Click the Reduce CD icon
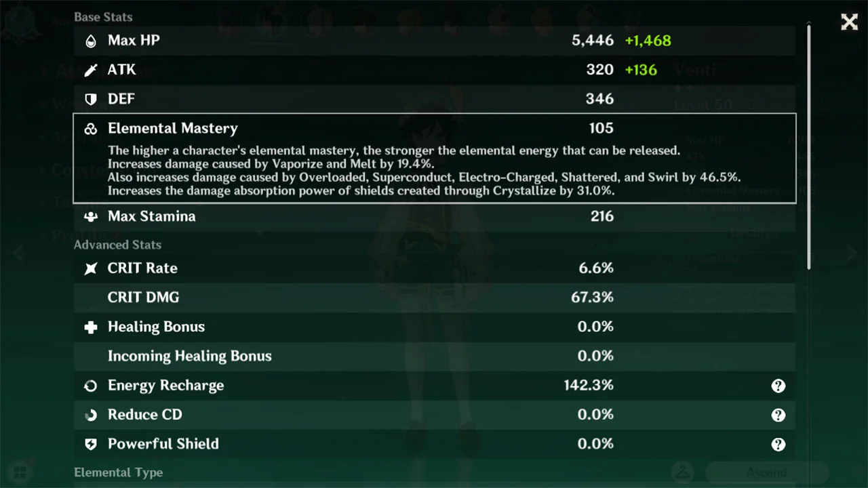Viewport: 868px width, 488px height. click(90, 415)
